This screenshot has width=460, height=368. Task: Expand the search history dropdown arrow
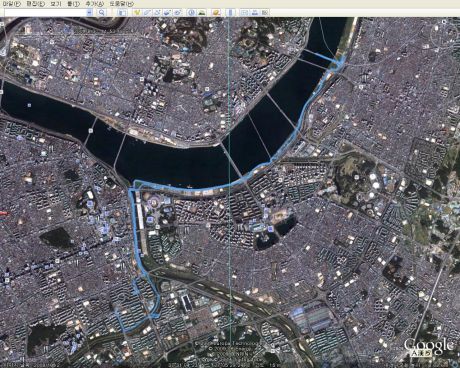coord(89,13)
